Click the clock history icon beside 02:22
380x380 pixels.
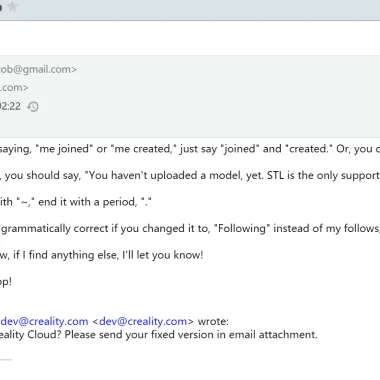tap(33, 107)
